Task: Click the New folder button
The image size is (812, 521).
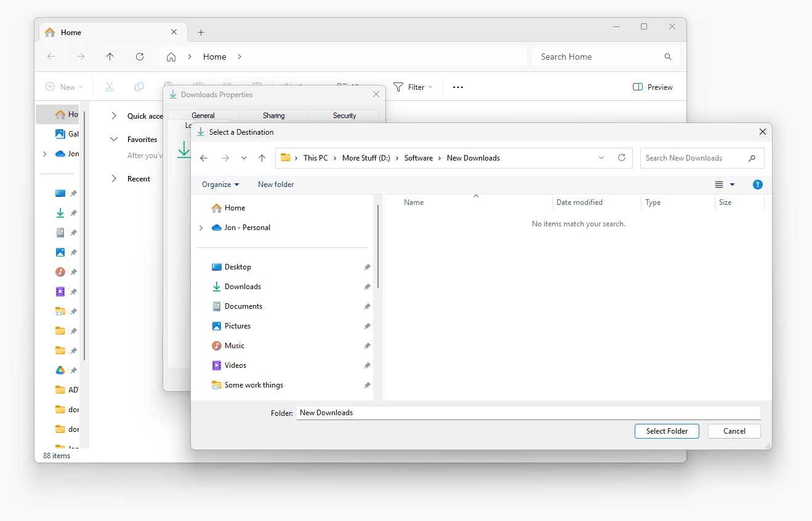Action: tap(276, 185)
